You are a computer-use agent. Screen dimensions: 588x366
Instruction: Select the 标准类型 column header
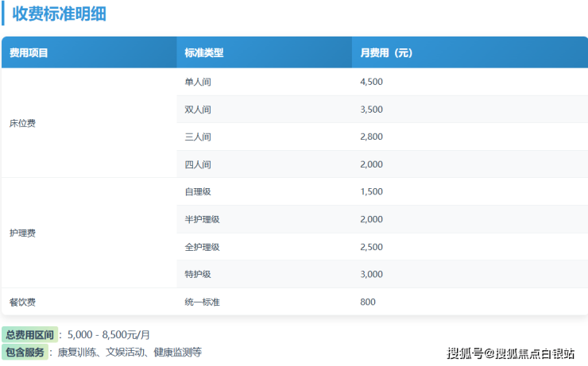click(x=204, y=53)
